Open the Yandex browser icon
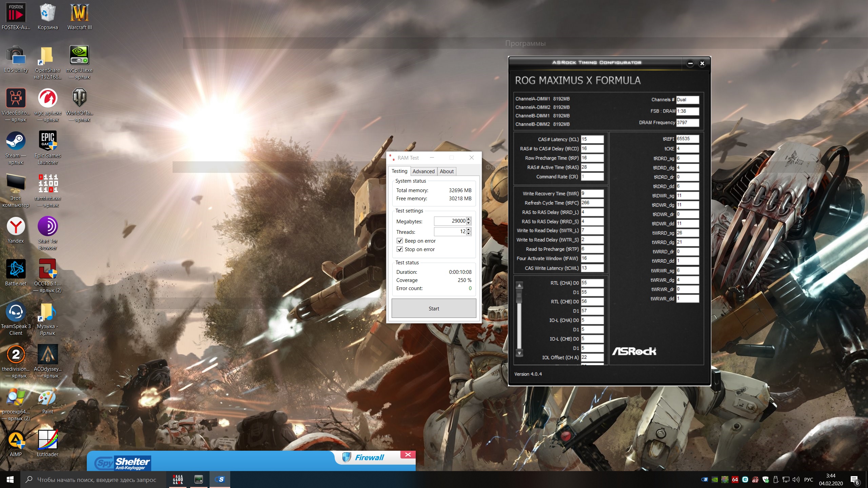This screenshot has width=868, height=488. point(16,227)
